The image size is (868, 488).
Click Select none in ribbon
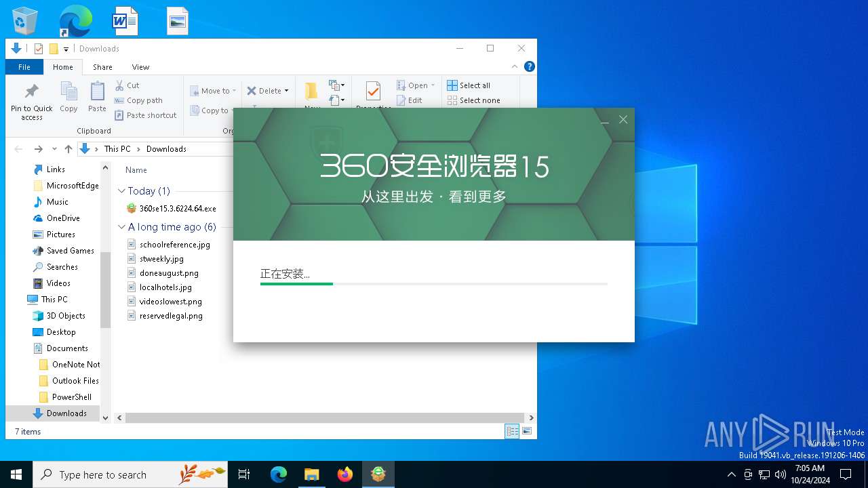[473, 100]
